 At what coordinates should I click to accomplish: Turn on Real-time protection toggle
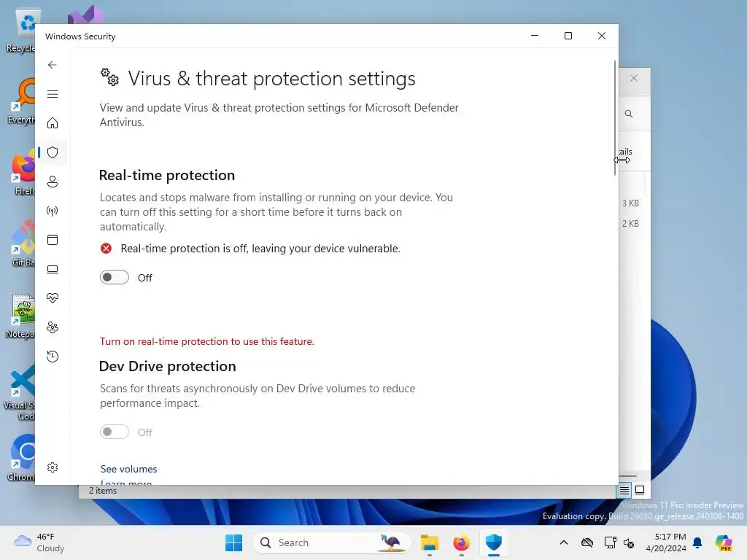115,277
